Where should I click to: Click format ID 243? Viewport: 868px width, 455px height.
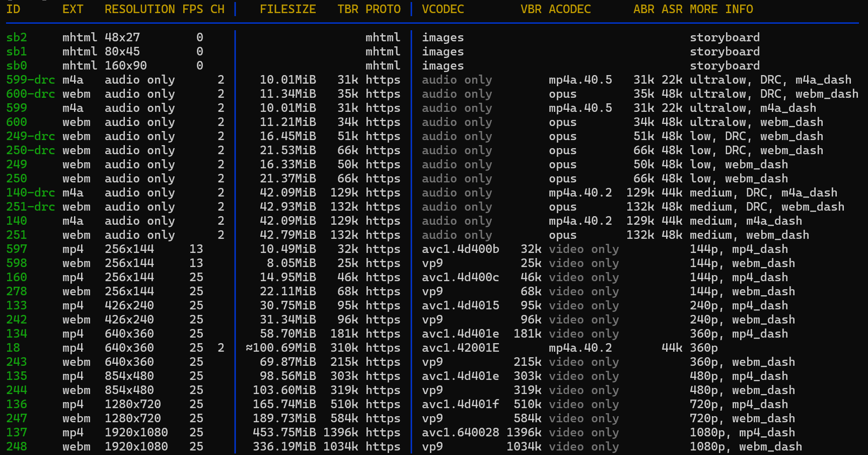[x=17, y=362]
